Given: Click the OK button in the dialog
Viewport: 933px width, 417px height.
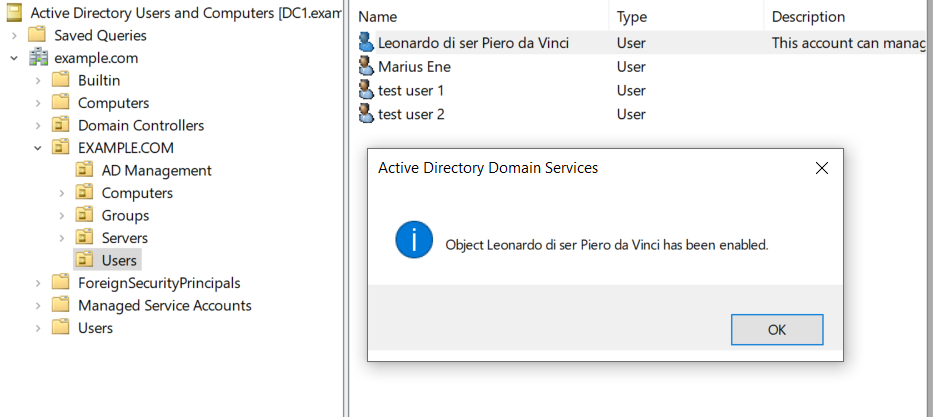Looking at the screenshot, I should coord(776,329).
